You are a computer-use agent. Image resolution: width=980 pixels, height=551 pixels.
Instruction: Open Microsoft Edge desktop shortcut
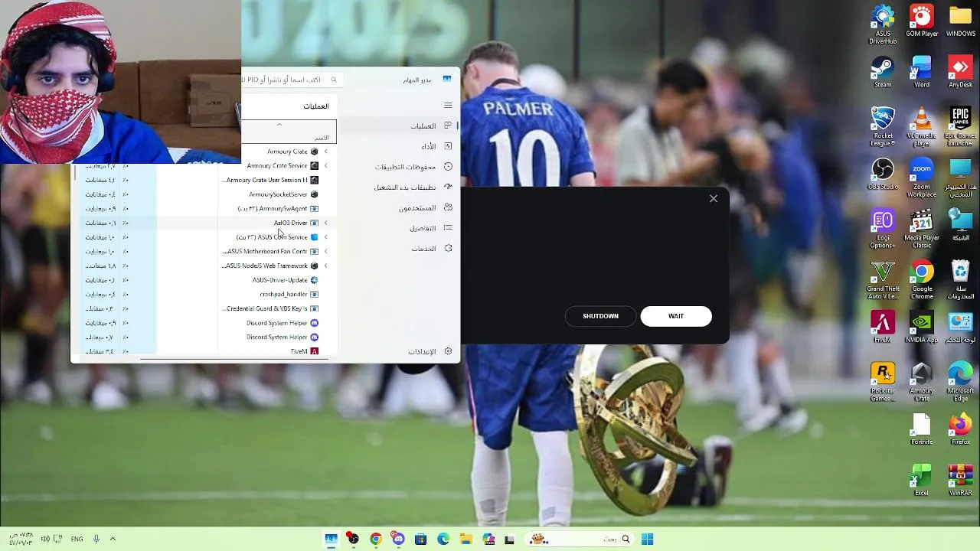[960, 383]
